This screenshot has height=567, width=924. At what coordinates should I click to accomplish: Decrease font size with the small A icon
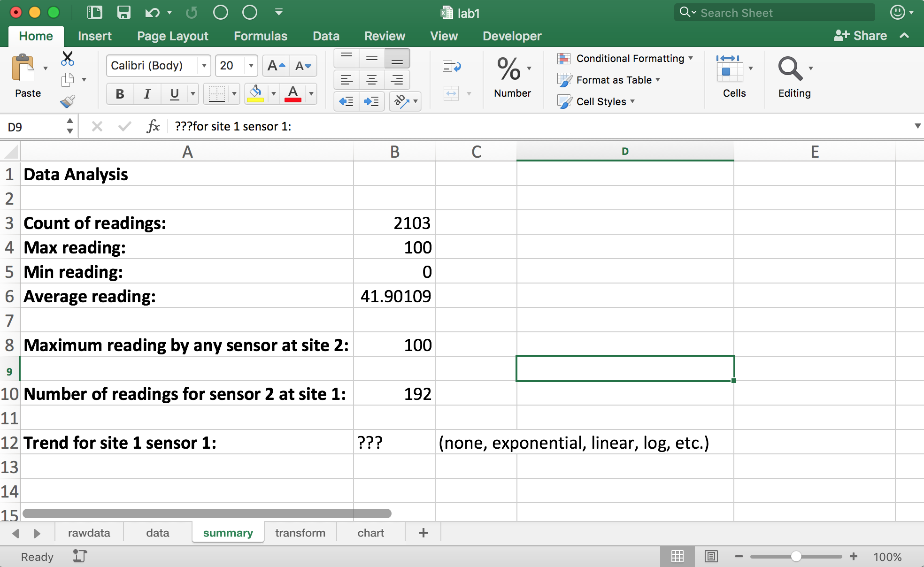pos(303,66)
